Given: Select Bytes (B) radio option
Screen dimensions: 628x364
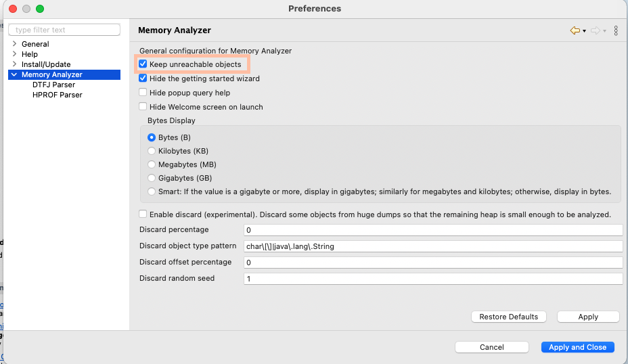Looking at the screenshot, I should point(152,137).
